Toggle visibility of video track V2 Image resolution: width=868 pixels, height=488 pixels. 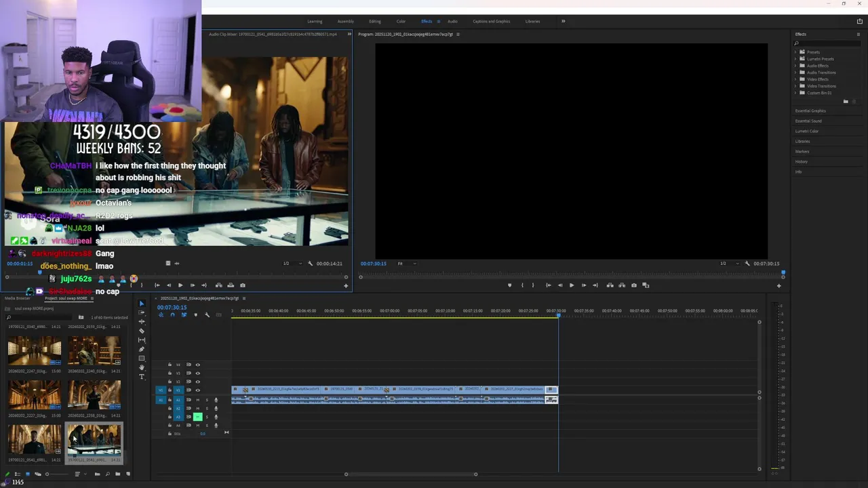[197, 382]
